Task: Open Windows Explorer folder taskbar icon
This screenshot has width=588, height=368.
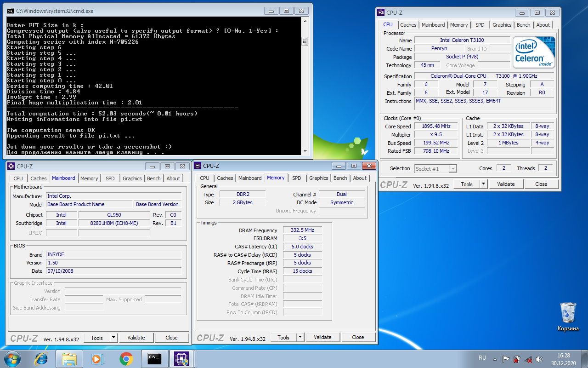Action: pos(69,359)
